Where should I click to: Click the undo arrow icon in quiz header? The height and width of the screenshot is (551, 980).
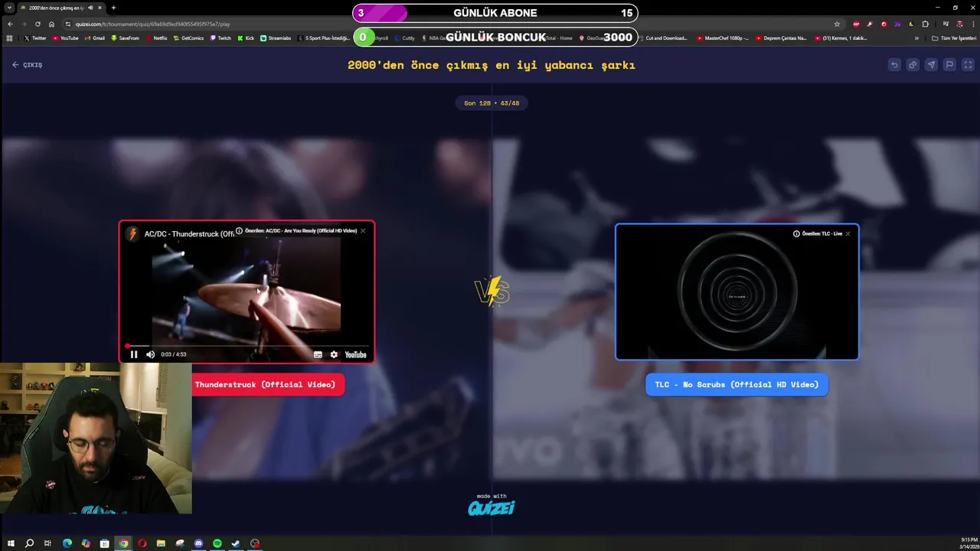pos(894,65)
